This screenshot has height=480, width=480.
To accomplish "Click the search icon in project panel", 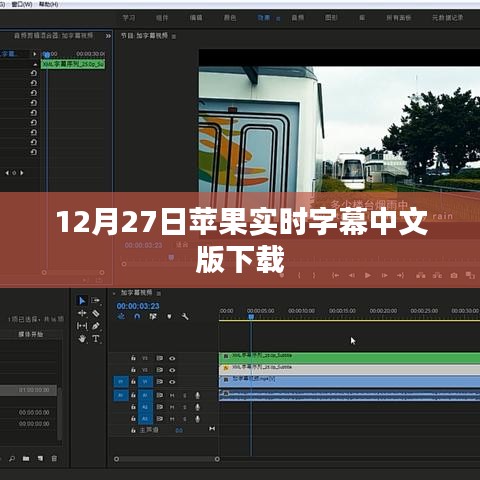I will click(x=12, y=459).
